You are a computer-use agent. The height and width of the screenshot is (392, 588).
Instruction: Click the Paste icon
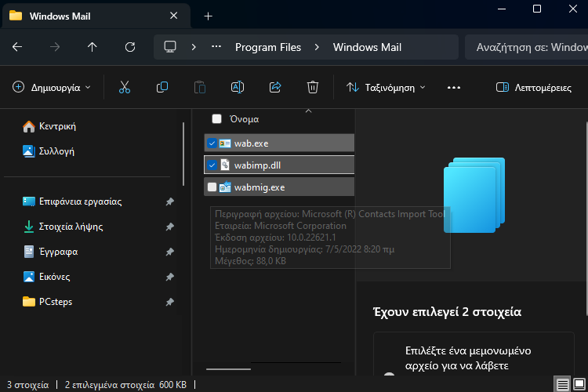200,87
